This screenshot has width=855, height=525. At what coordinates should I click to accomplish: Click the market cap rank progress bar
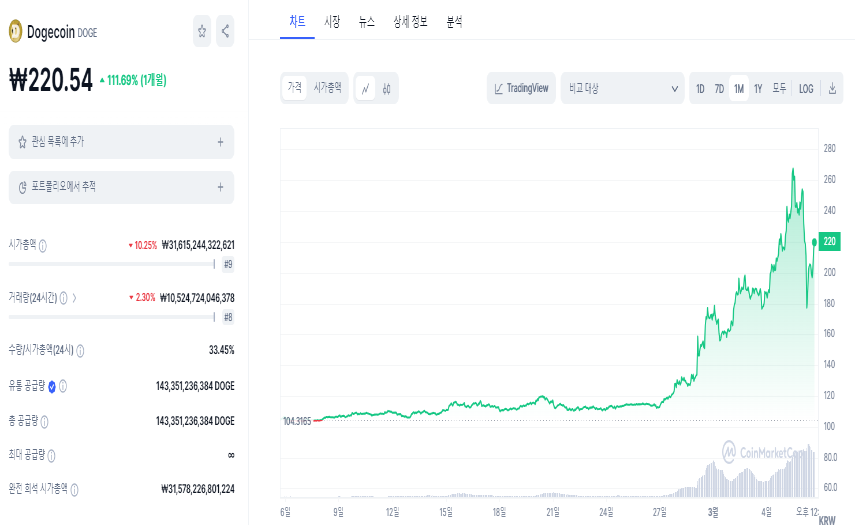(111, 265)
